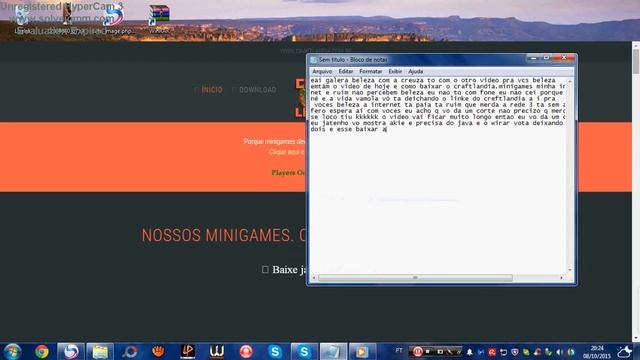The height and width of the screenshot is (360, 640).
Task: Minimize the Notepad window
Action: (x=533, y=58)
